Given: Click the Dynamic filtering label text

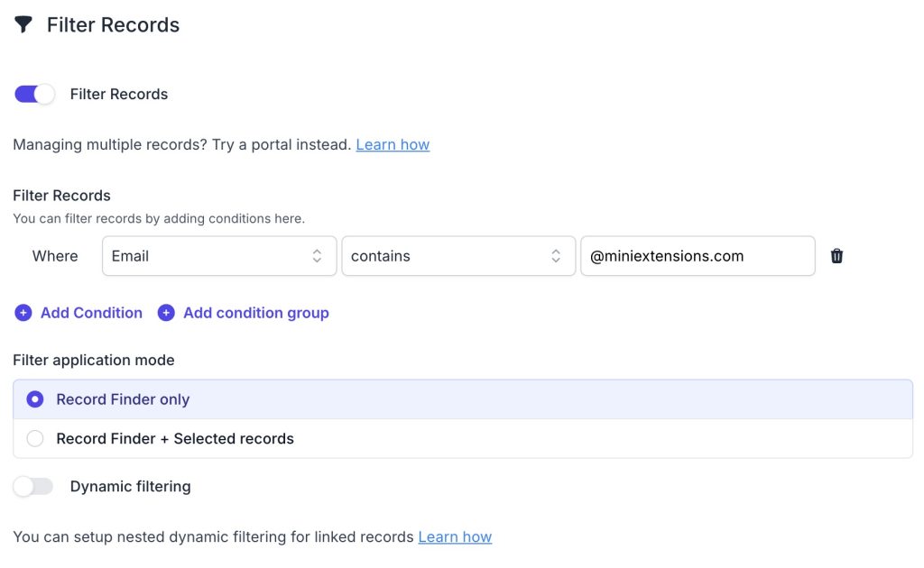Looking at the screenshot, I should click(130, 487).
